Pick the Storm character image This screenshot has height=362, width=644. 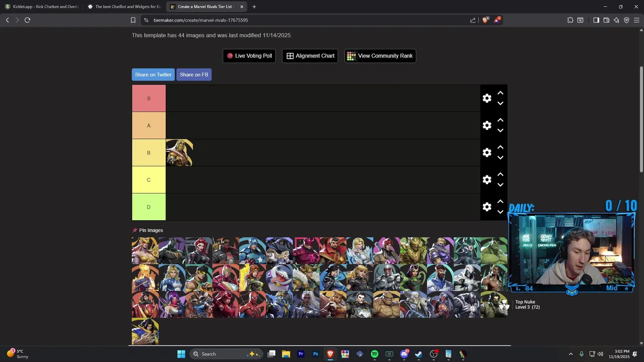306,304
